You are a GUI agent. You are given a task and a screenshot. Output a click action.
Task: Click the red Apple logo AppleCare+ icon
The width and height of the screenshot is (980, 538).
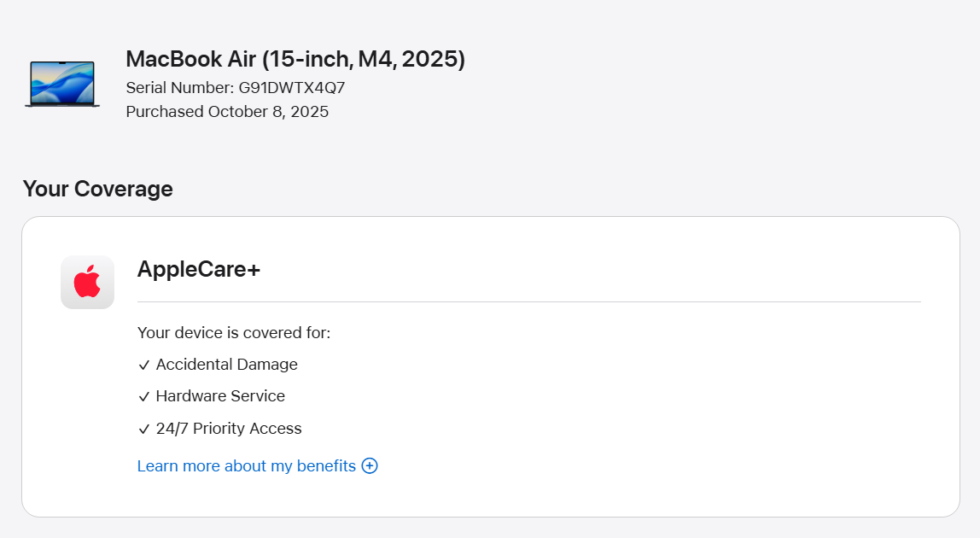(x=87, y=282)
